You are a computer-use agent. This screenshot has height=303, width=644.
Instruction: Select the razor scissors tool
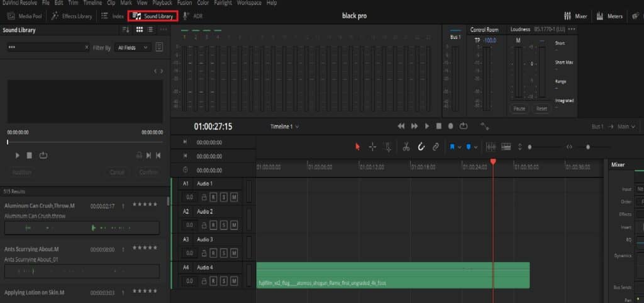(x=406, y=147)
